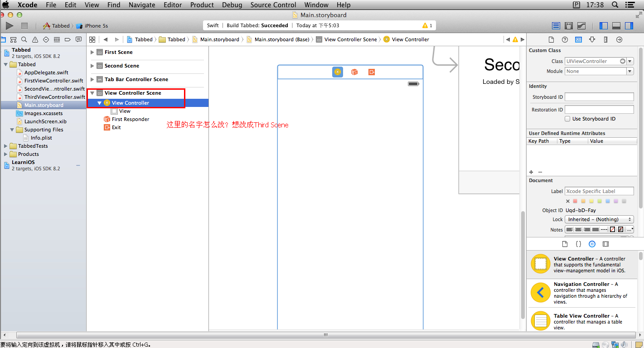The height and width of the screenshot is (348, 644).
Task: Open the symbol navigator icon
Action: pos(14,39)
